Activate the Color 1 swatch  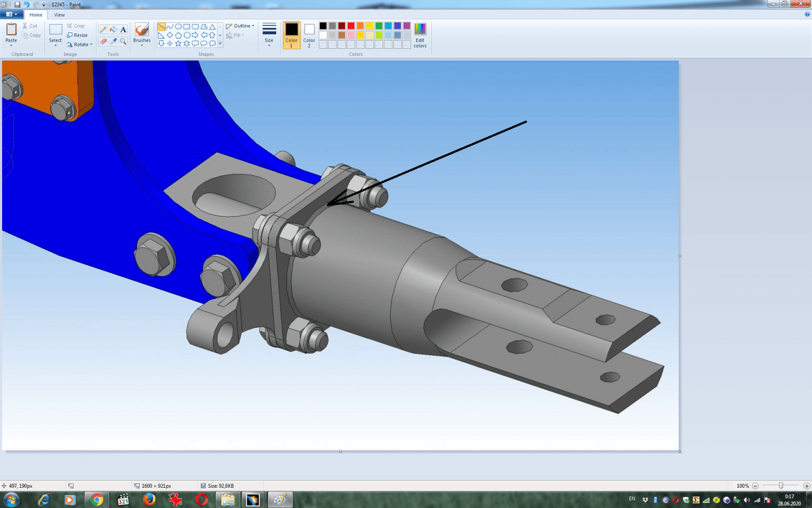click(291, 34)
